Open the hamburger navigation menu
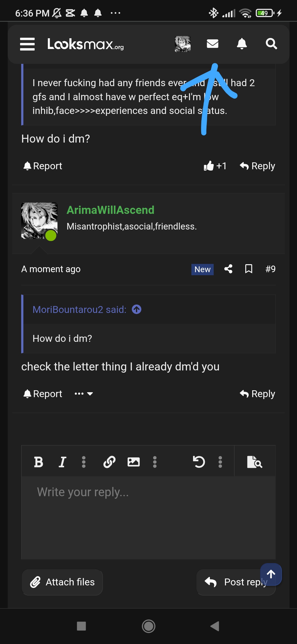 (27, 44)
